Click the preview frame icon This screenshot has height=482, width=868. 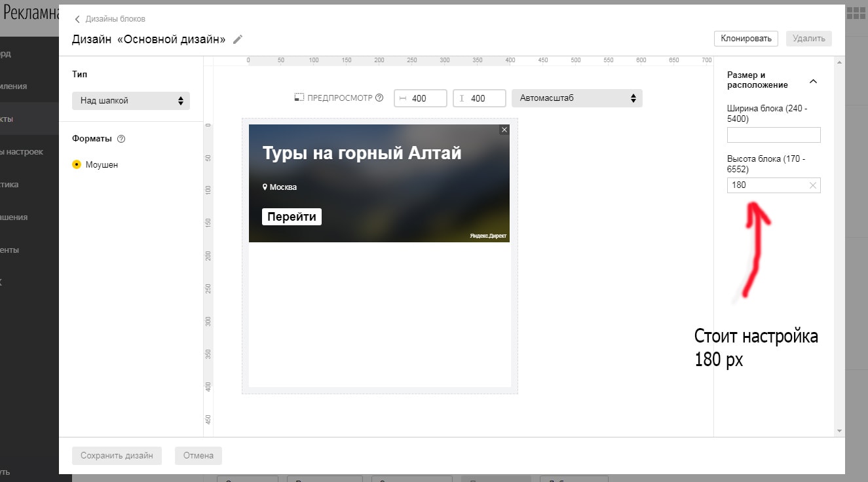click(299, 98)
